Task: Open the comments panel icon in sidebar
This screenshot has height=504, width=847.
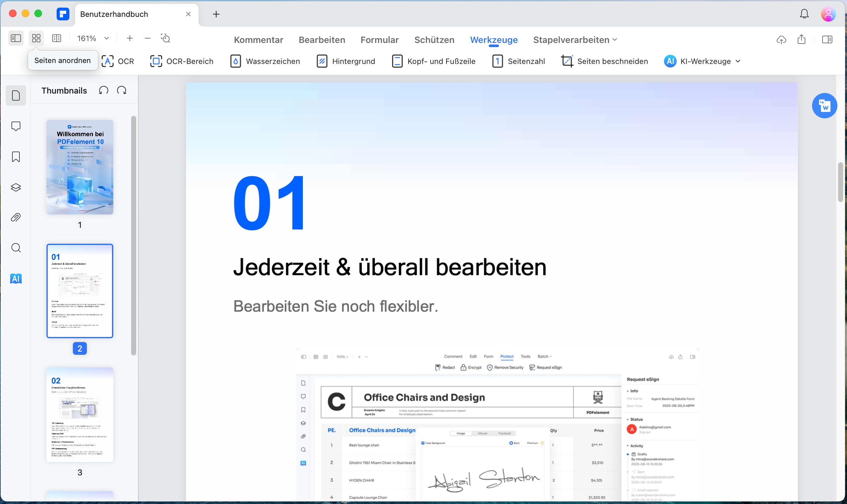Action: (16, 126)
